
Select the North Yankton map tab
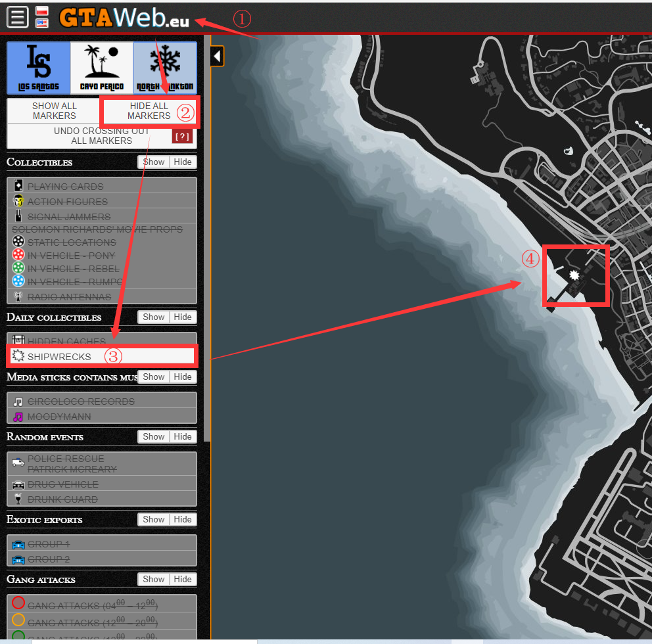[165, 68]
